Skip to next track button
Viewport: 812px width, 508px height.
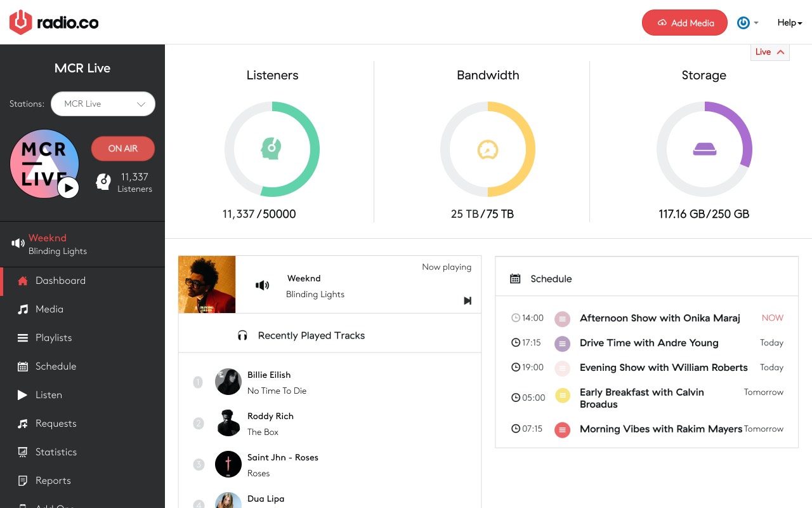pos(468,301)
